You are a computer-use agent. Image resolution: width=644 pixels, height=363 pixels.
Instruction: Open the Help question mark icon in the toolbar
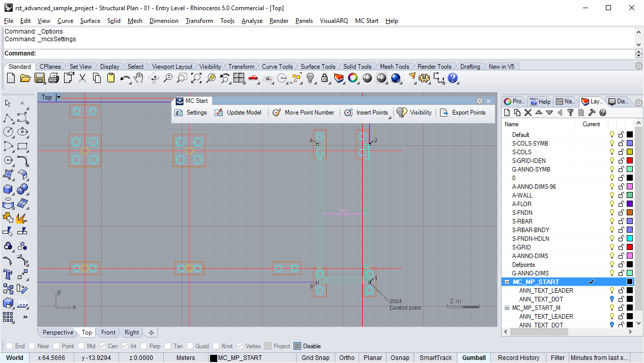453,78
